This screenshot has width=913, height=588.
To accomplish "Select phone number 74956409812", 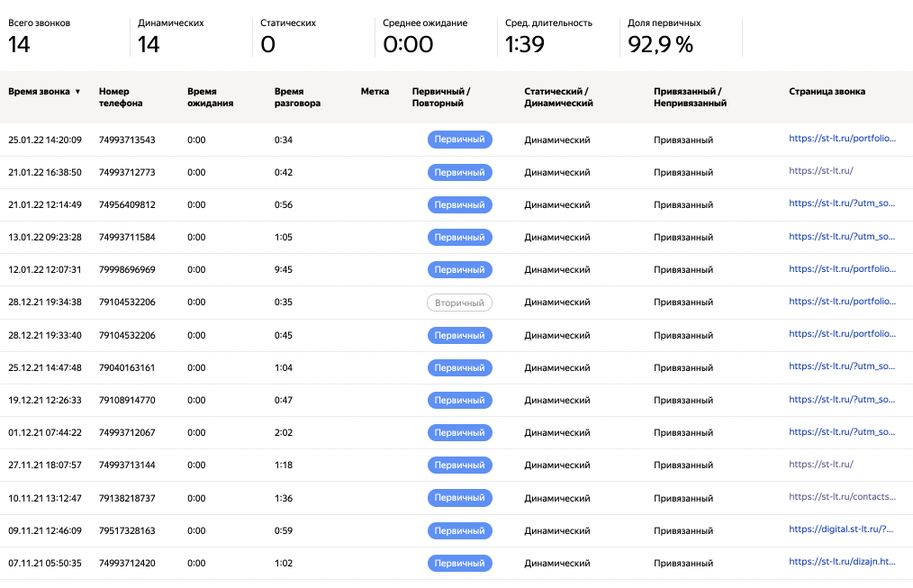I will [127, 205].
